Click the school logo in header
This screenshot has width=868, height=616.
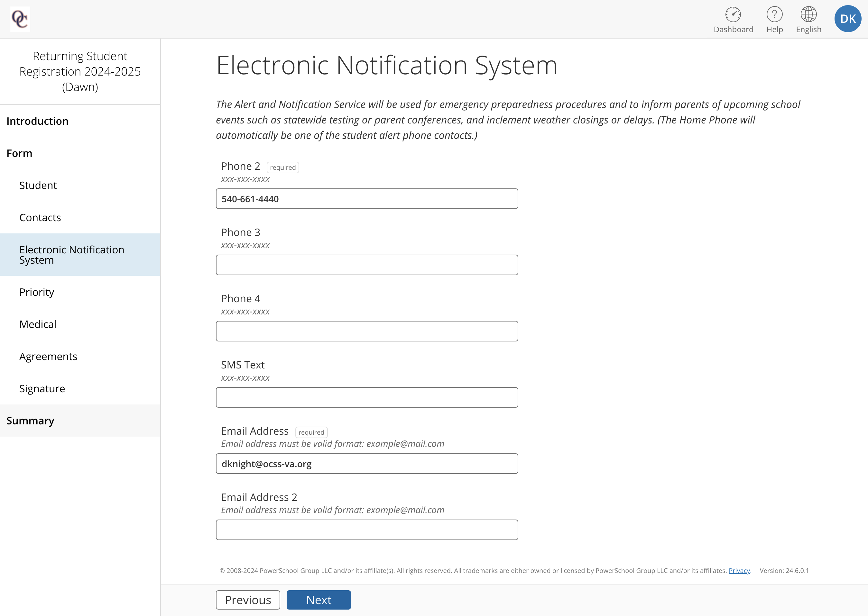20,19
